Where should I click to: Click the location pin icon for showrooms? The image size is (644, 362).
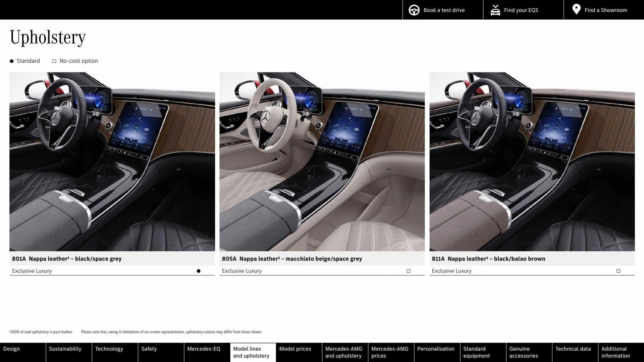tap(576, 9)
